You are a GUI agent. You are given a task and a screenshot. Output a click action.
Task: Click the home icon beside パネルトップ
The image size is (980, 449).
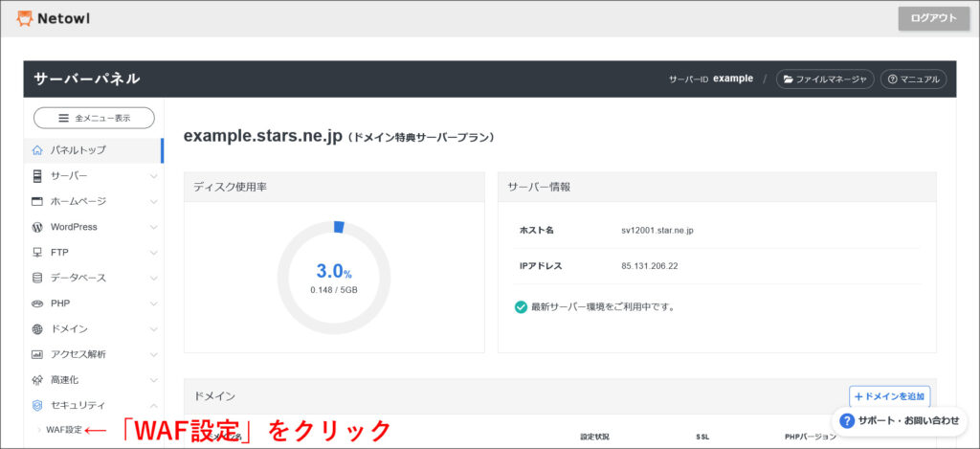point(37,150)
